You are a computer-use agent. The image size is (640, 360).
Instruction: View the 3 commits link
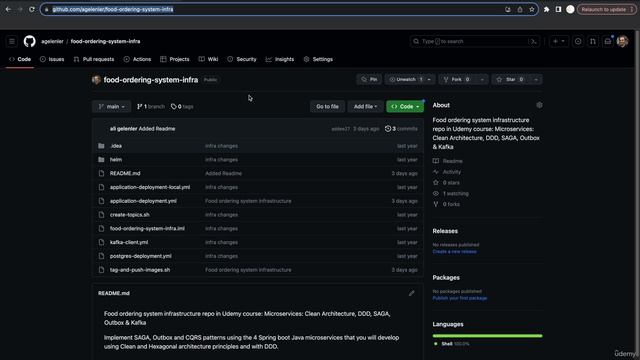click(401, 129)
